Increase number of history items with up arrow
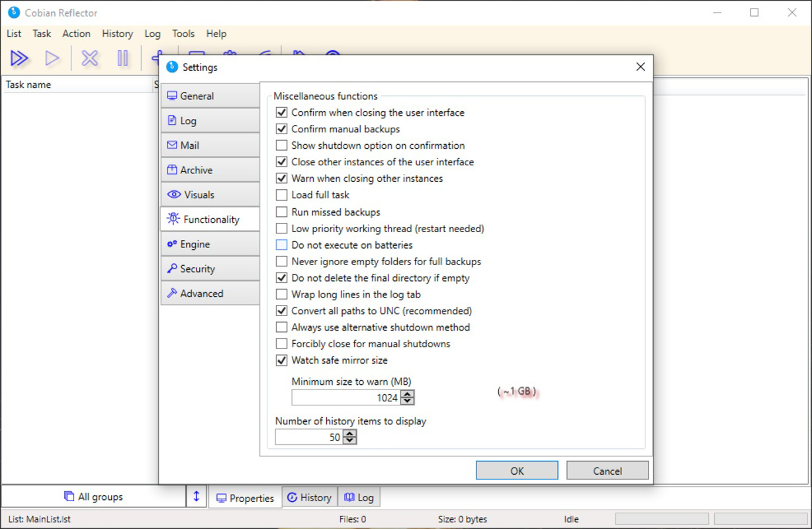 click(350, 434)
